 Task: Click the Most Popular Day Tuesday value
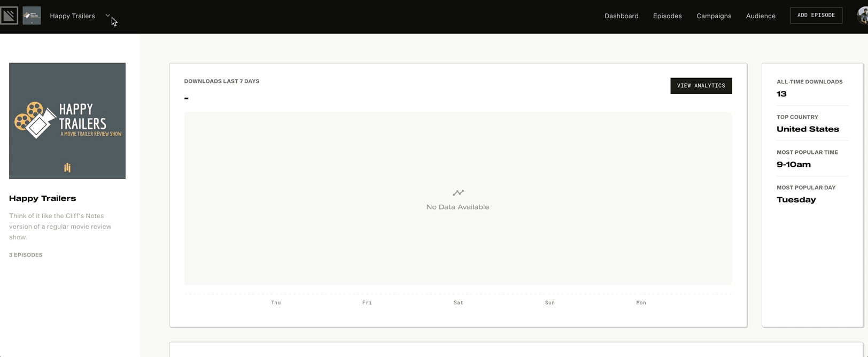coord(796,200)
